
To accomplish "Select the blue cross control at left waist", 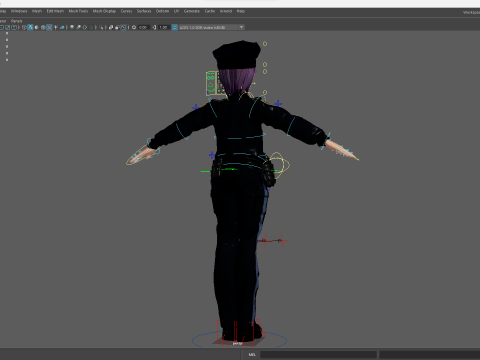I will tap(212, 155).
